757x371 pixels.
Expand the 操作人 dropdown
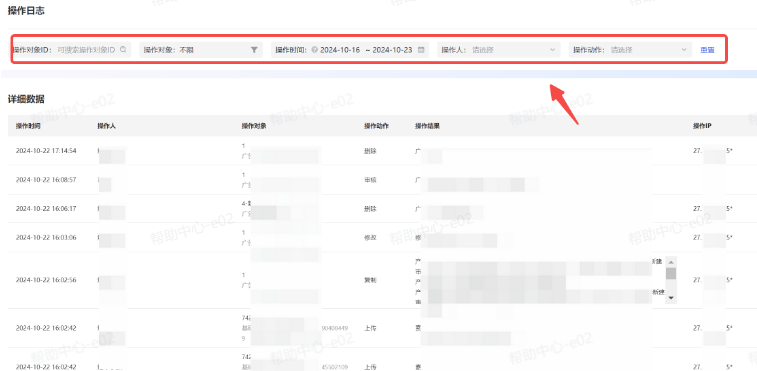tap(499, 50)
